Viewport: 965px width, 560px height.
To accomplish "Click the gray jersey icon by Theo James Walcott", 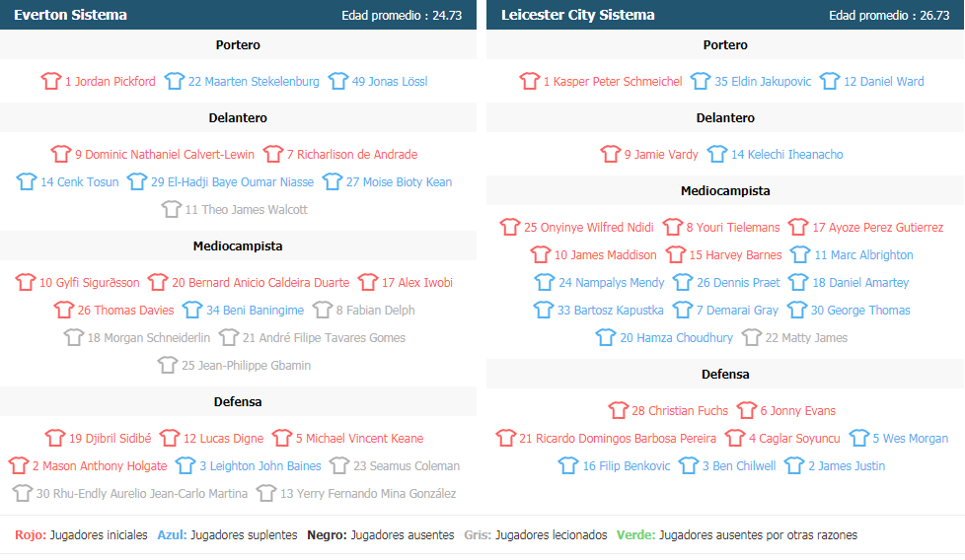I will pos(171,210).
